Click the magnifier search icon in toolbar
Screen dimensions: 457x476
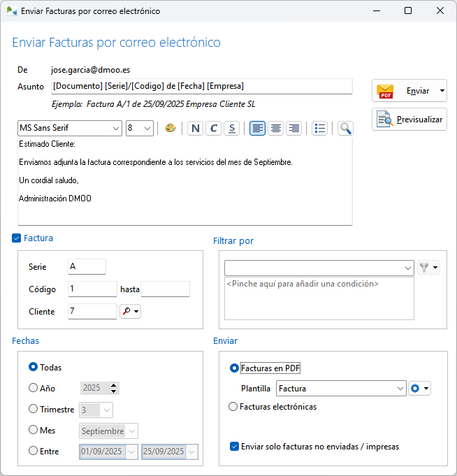pyautogui.click(x=345, y=129)
